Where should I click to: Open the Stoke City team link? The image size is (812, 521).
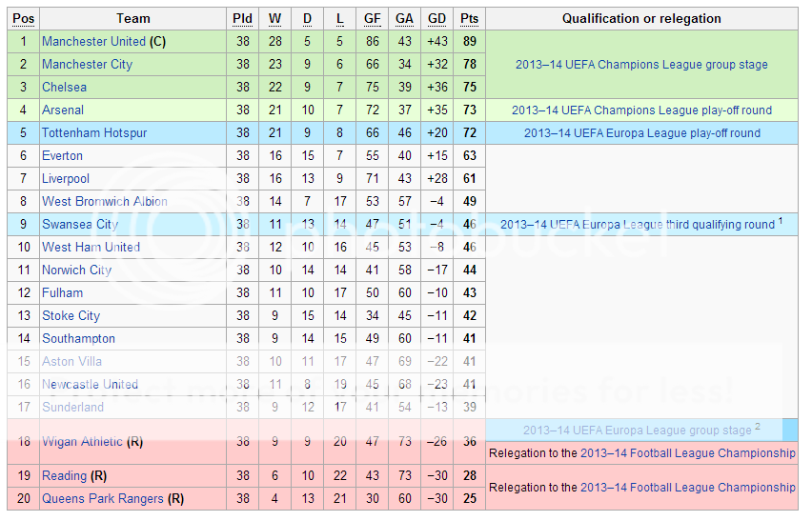71,316
